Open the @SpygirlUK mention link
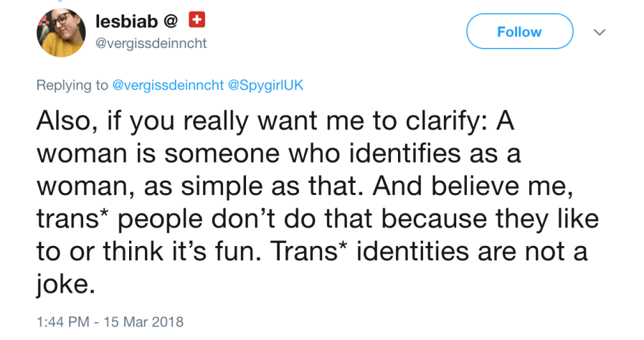 point(265,85)
